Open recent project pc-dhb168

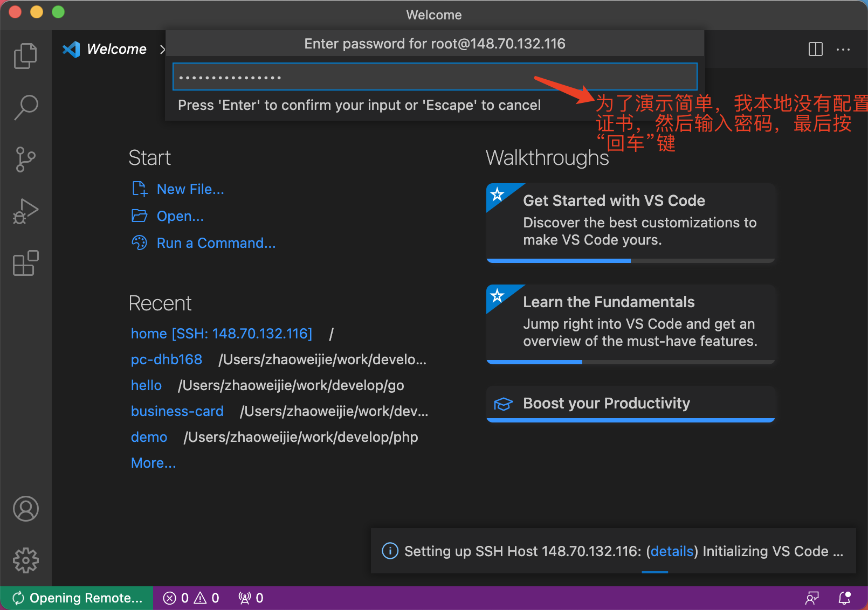pos(166,359)
